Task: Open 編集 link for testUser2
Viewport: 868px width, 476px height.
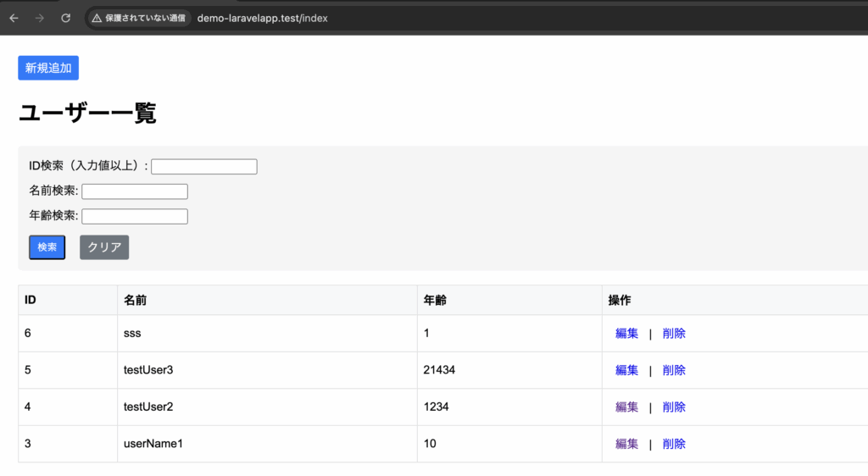Action: 626,407
